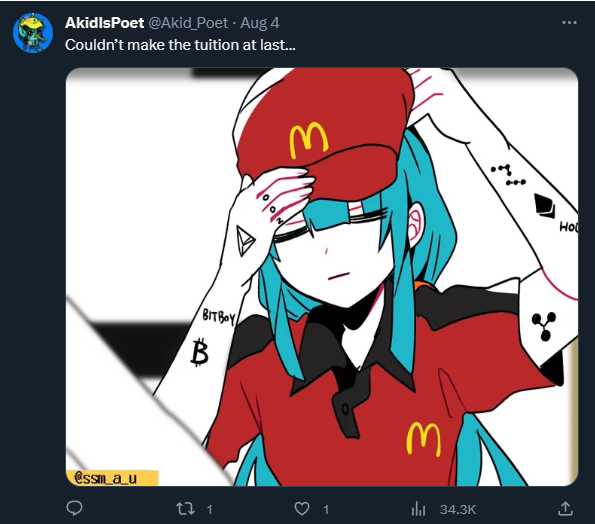Open view analytics bar chart icon
The width and height of the screenshot is (595, 524).
pos(419,509)
